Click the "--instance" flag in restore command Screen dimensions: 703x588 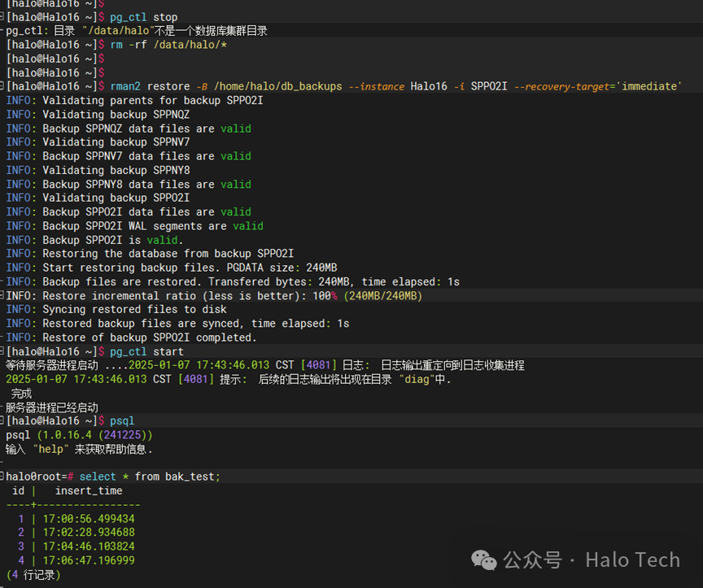click(376, 86)
